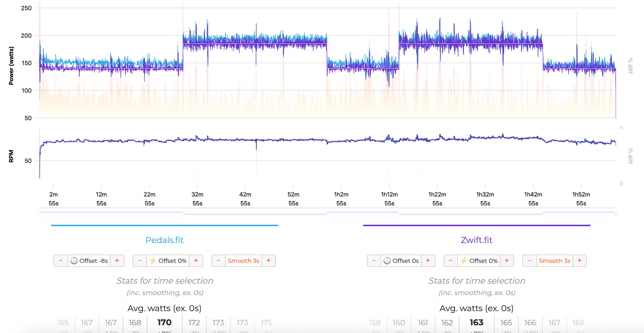Viewport: 644px width, 333px height.
Task: Click clock icon in Pedals.fit time offset
Action: (74, 261)
